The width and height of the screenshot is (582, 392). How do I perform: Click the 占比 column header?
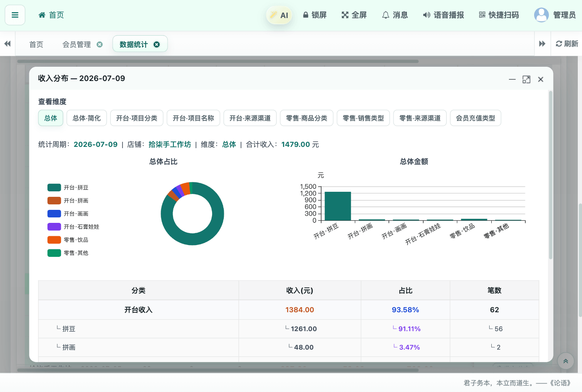click(406, 290)
